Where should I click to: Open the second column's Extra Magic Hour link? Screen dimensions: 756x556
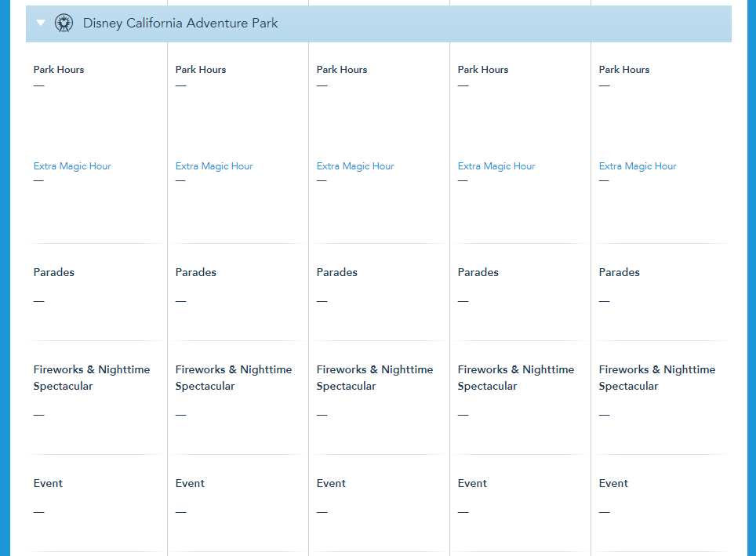pos(214,166)
